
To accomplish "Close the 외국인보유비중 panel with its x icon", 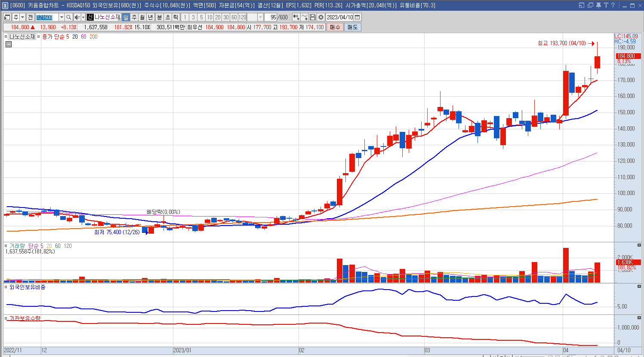I will coord(639,286).
